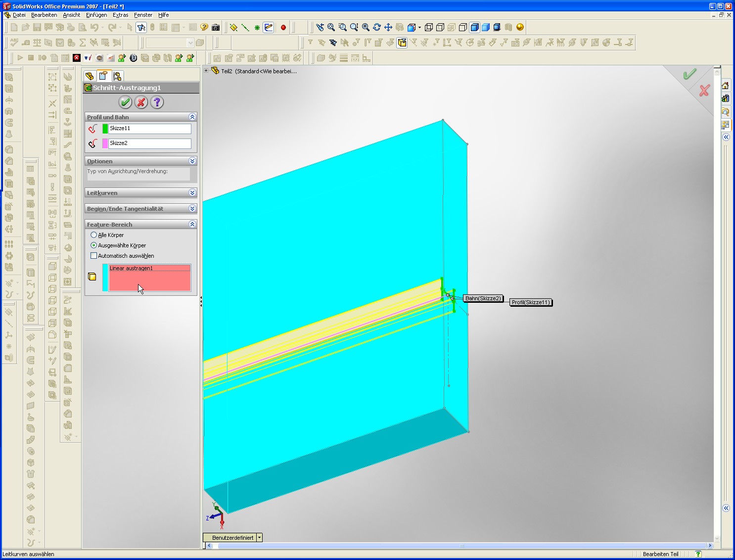Open the Extras menu
Image resolution: width=735 pixels, height=560 pixels.
(x=120, y=15)
